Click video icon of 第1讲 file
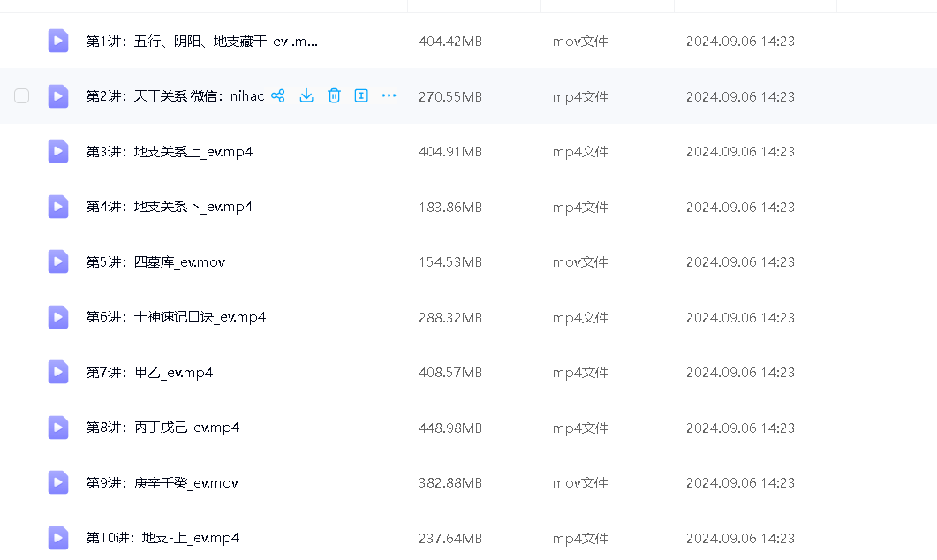The width and height of the screenshot is (937, 560). tap(58, 42)
